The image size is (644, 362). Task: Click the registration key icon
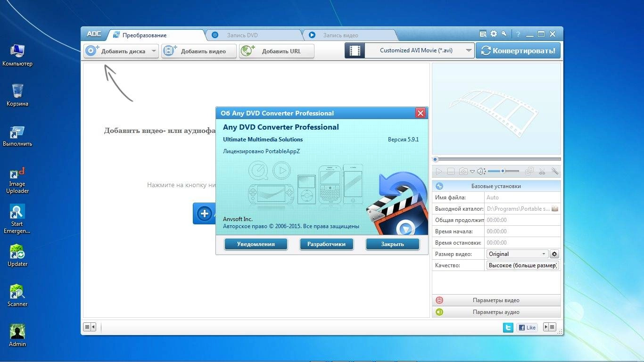504,34
